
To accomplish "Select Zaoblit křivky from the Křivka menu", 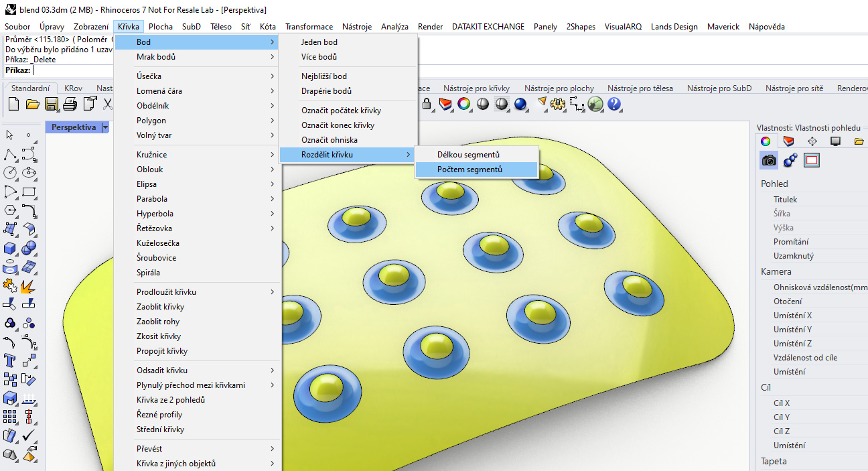I will 198,307.
